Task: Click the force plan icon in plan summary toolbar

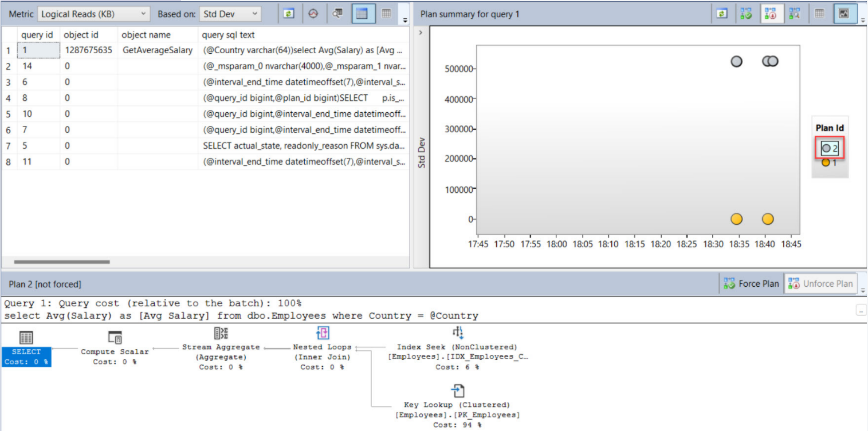Action: point(746,14)
